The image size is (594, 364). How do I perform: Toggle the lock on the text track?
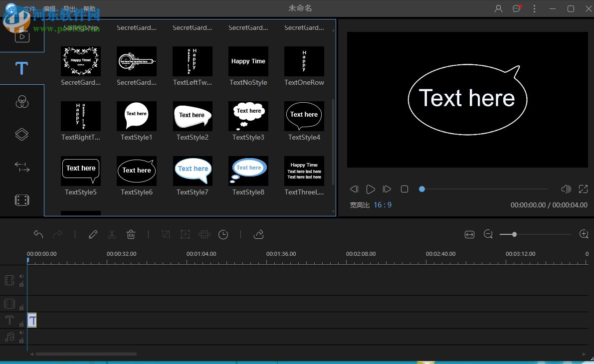tap(21, 324)
